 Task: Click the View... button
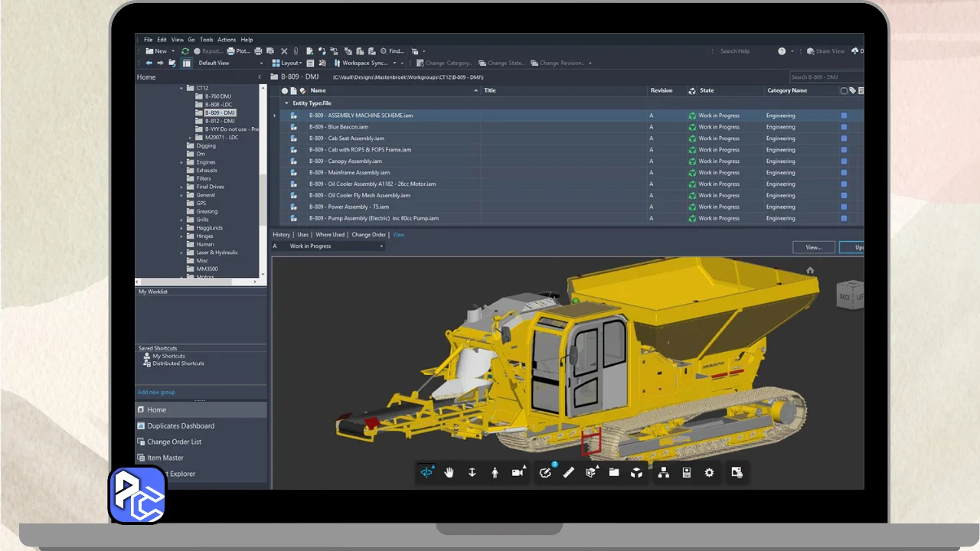coord(813,247)
